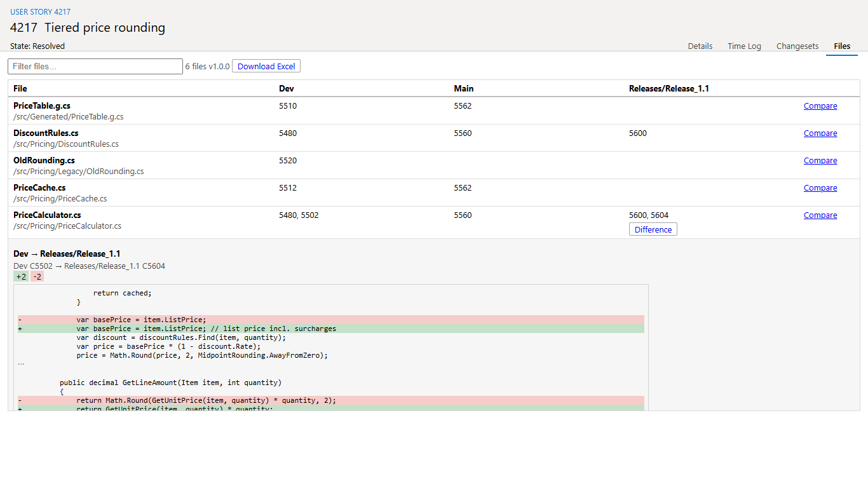Click the Difference button under Release_1.1

[x=653, y=229]
